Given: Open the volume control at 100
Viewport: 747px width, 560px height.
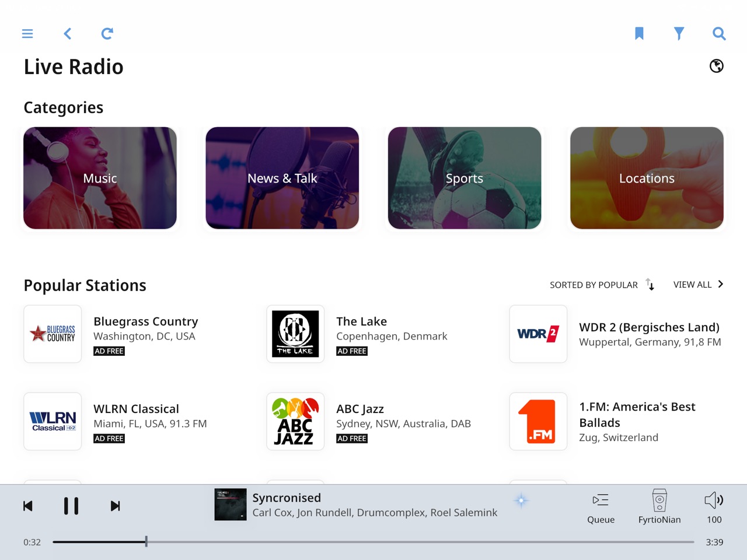Looking at the screenshot, I should [714, 508].
